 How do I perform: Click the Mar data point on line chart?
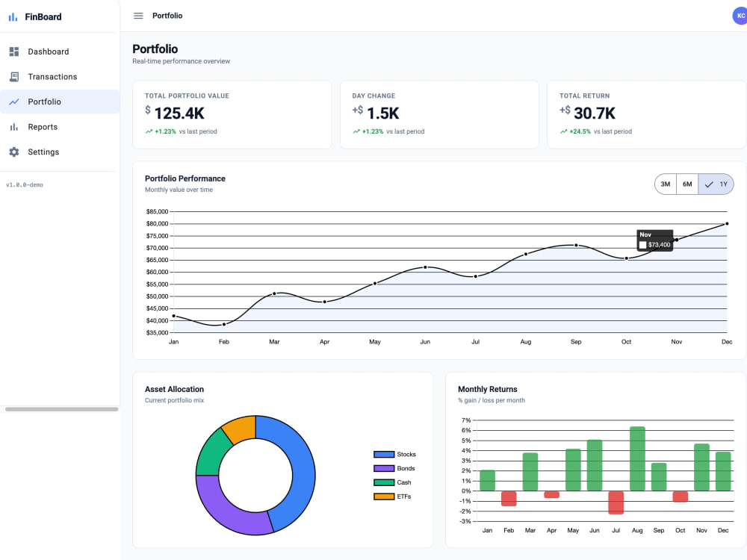(x=274, y=293)
